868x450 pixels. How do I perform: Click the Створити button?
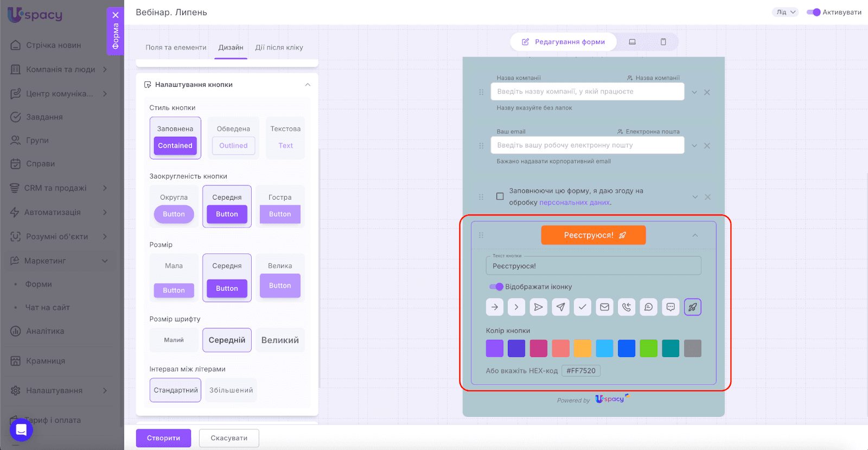tap(163, 438)
